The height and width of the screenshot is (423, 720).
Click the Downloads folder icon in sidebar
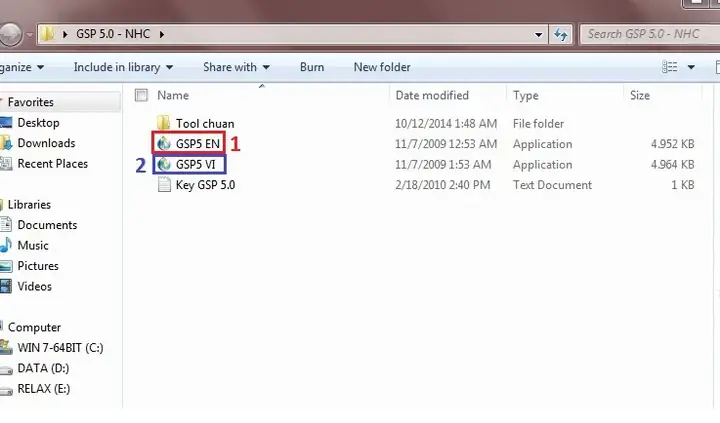coord(6,143)
